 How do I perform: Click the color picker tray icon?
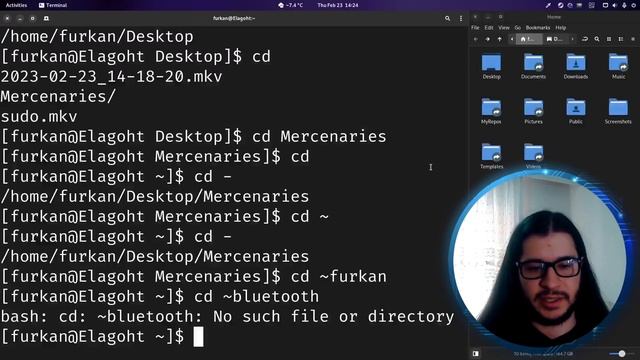548,5
